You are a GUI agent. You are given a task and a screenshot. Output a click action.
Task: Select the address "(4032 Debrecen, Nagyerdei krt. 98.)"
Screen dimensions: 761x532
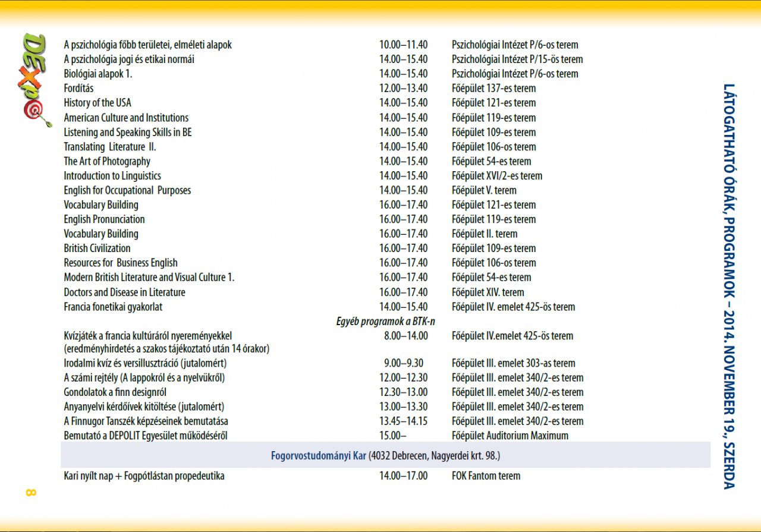(435, 457)
